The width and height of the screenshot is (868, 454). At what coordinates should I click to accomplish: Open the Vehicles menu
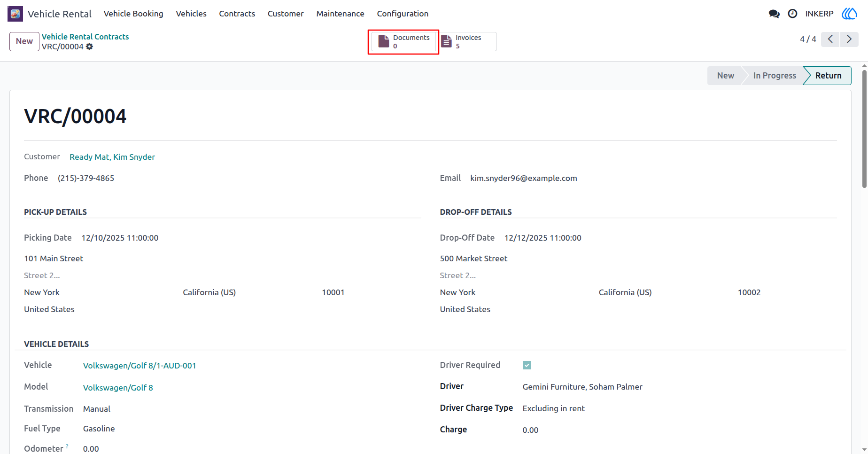point(191,14)
